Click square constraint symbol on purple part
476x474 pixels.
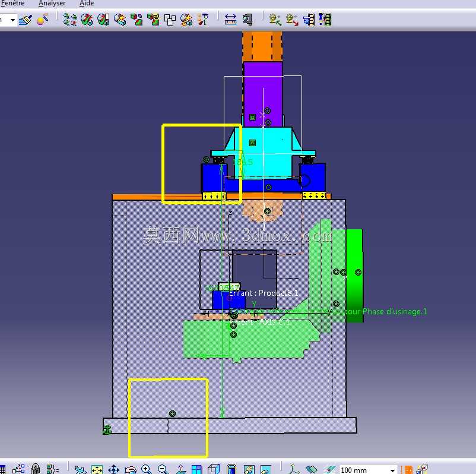[x=252, y=117]
